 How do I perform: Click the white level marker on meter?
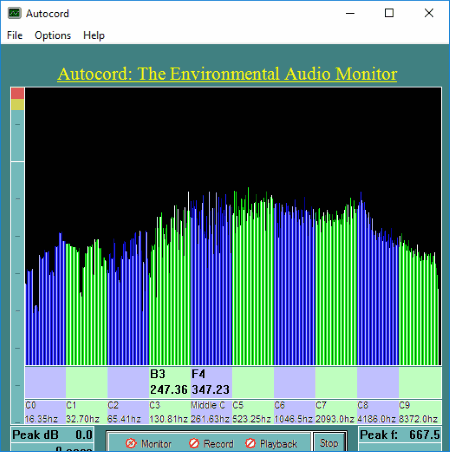point(17,162)
